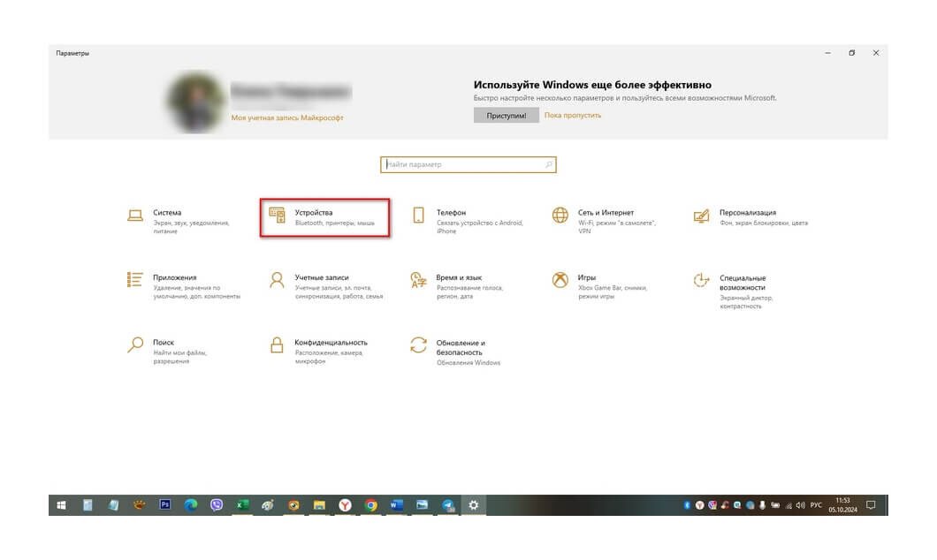Open Word from the taskbar
This screenshot has width=937, height=560.
(x=396, y=505)
